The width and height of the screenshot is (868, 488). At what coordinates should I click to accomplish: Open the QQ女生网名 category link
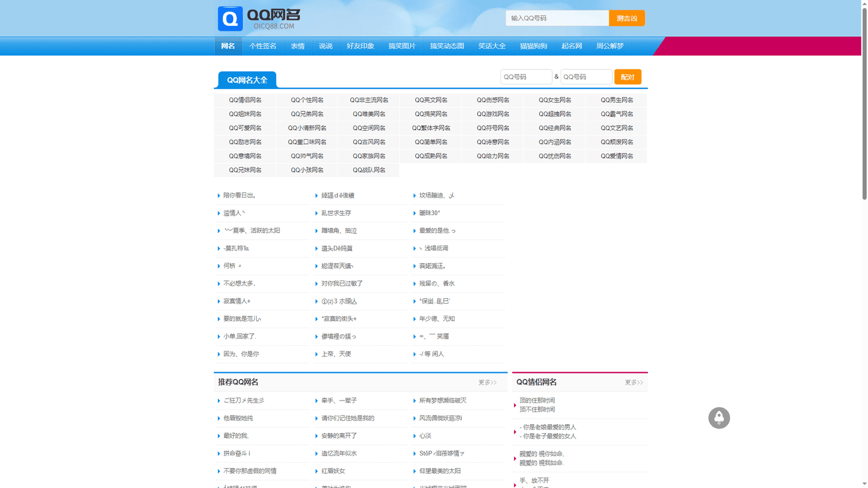(555, 100)
